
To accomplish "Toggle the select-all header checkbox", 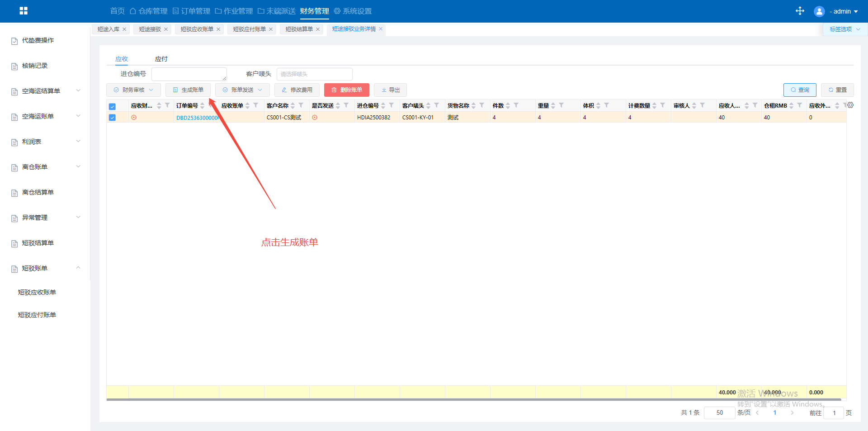I will coord(112,107).
